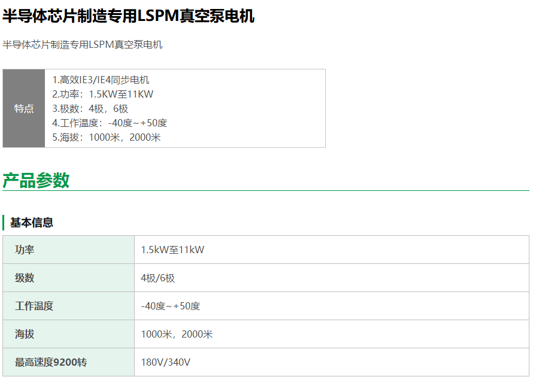The width and height of the screenshot is (533, 392).
Task: Click the 基本信息 section heading
Action: (x=32, y=223)
